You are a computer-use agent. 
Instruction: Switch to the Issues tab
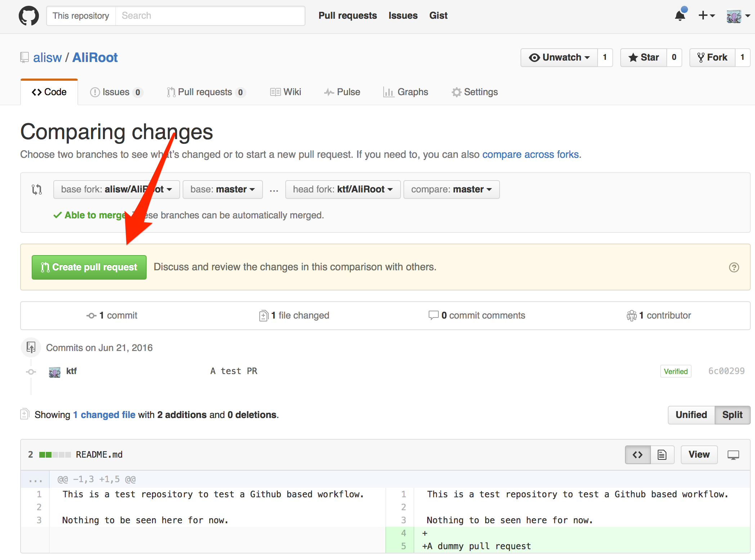coord(116,92)
